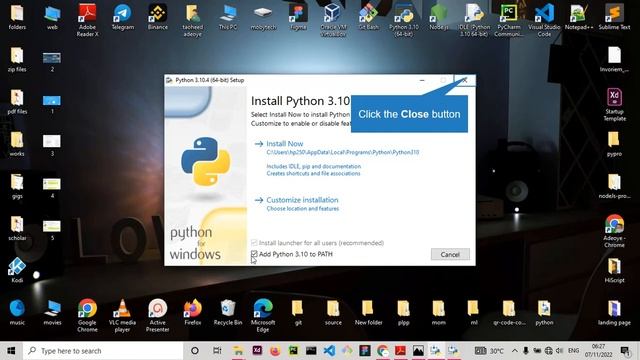
Task: Select the Adobe Reader X desktop icon
Action: pyautogui.click(x=87, y=20)
